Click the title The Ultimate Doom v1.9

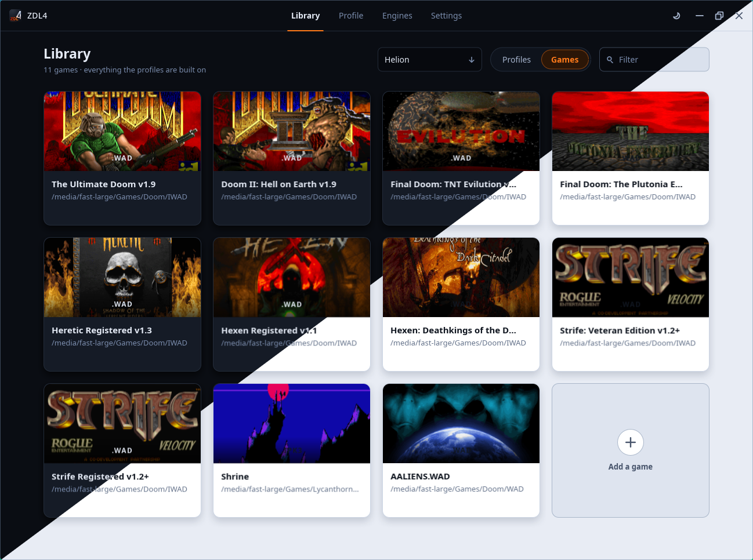point(104,184)
